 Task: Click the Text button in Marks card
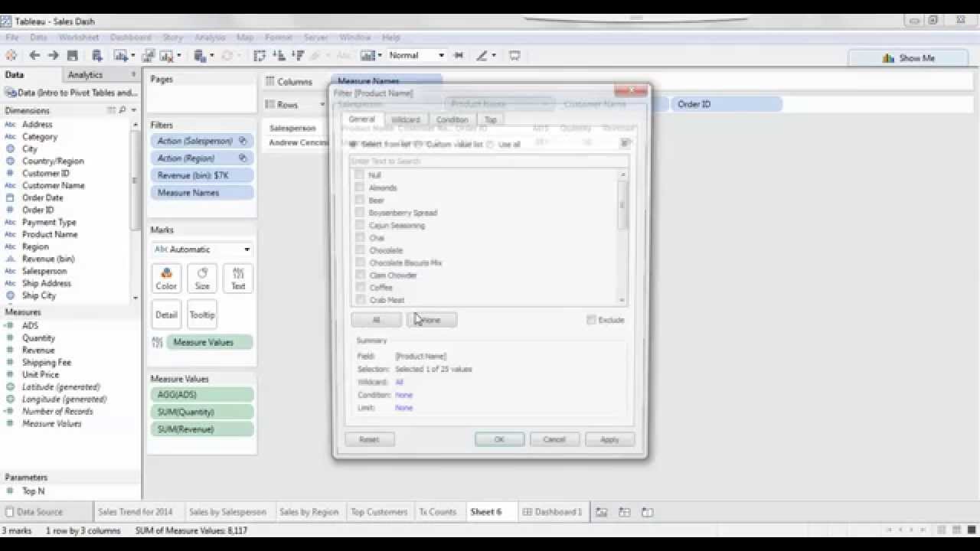(x=238, y=279)
